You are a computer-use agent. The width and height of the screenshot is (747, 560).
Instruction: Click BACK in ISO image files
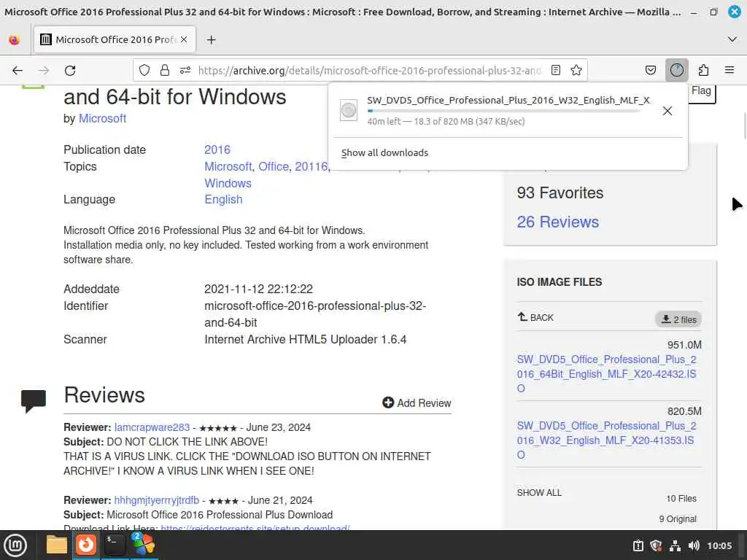coord(535,318)
